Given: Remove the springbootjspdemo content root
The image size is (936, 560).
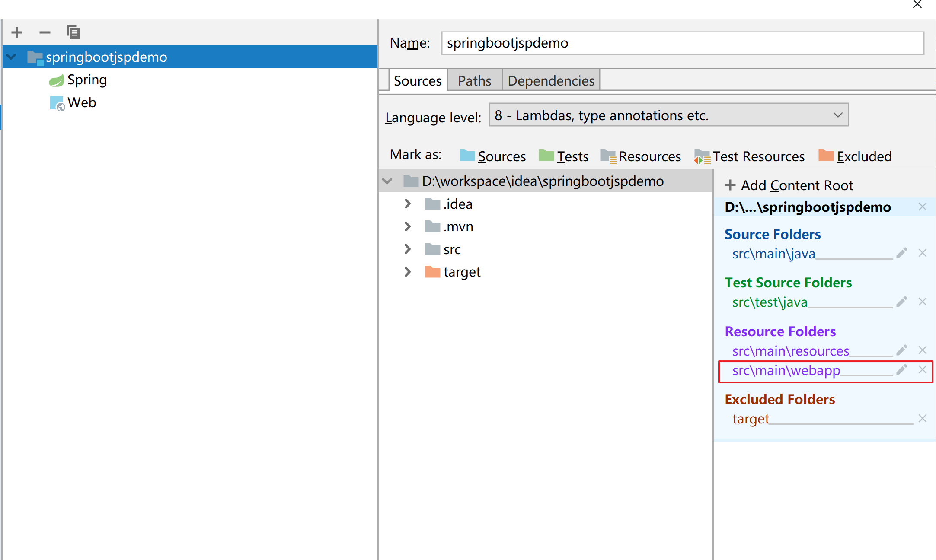Looking at the screenshot, I should [x=922, y=207].
